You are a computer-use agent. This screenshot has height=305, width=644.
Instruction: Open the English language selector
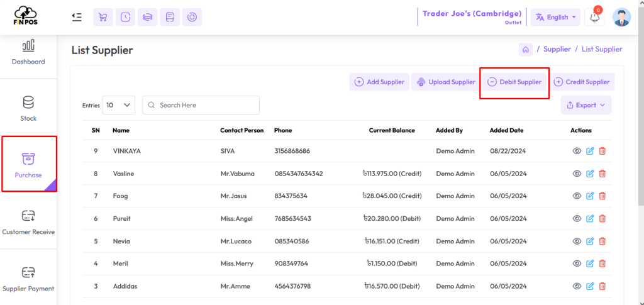point(556,17)
